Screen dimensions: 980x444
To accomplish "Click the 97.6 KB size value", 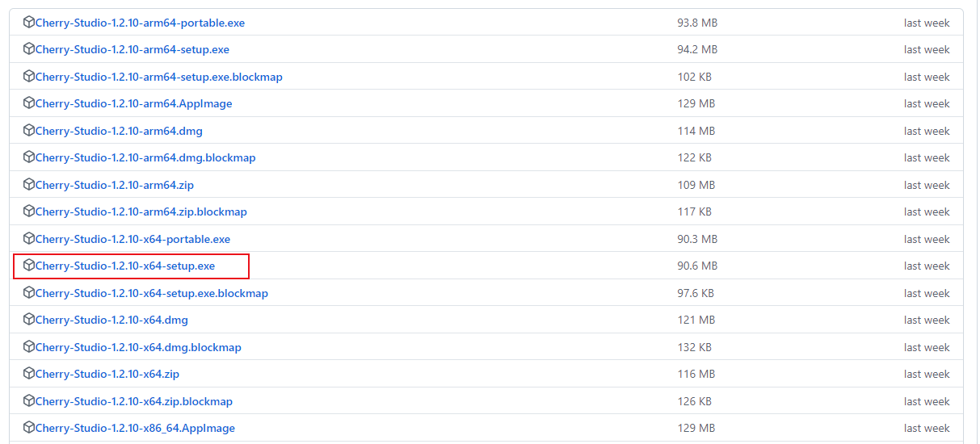I will click(696, 293).
